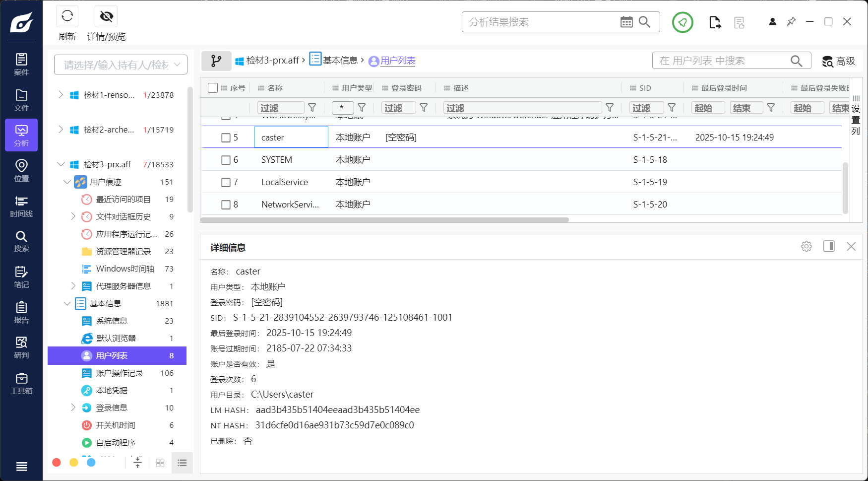Check the checkbox for caster row
Image resolution: width=868 pixels, height=481 pixels.
(x=226, y=137)
